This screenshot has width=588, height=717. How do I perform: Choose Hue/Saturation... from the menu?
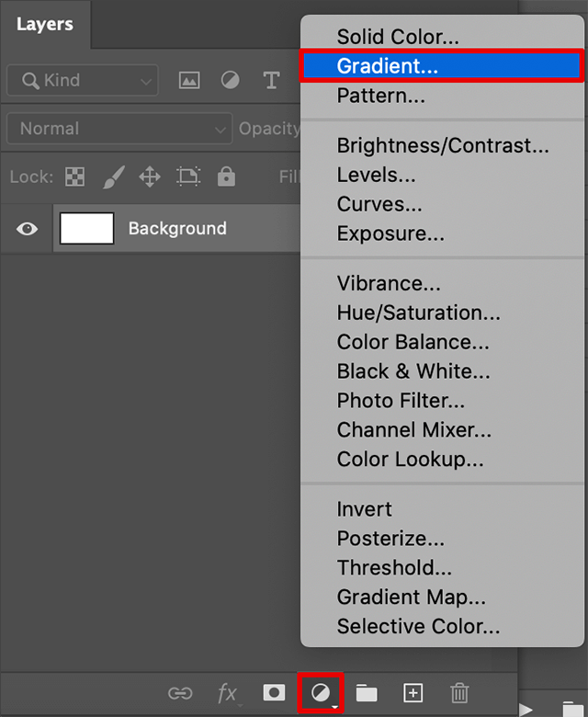coord(418,313)
